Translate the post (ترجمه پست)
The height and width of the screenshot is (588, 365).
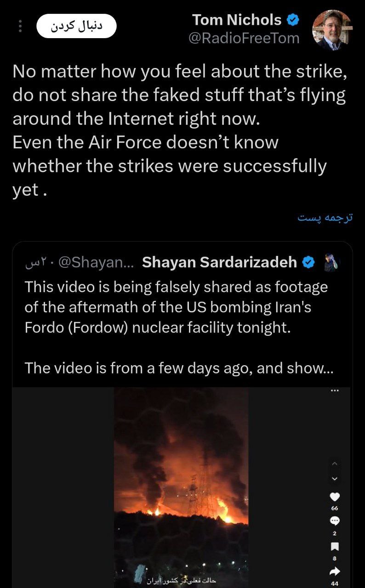click(325, 217)
